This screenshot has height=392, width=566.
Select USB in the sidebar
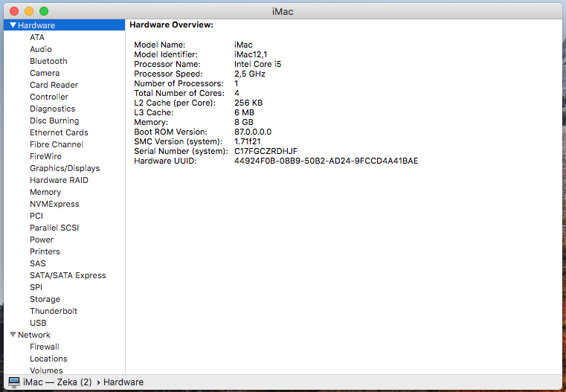[38, 323]
